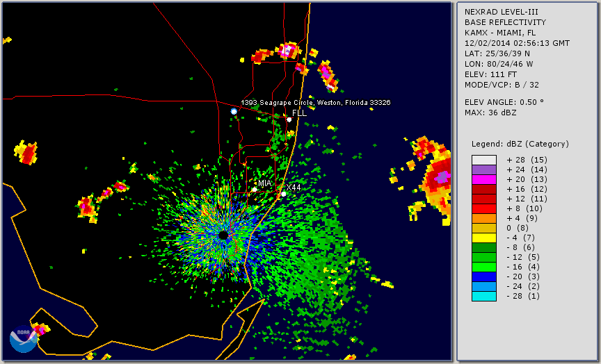601x364 pixels.
Task: Select the -12 (5) green legend swatch
Action: [484, 258]
